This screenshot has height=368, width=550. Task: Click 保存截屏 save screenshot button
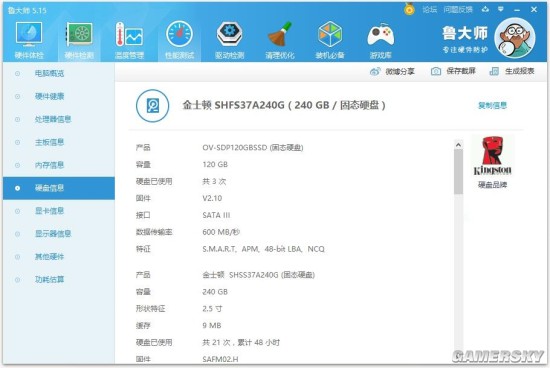coord(453,71)
